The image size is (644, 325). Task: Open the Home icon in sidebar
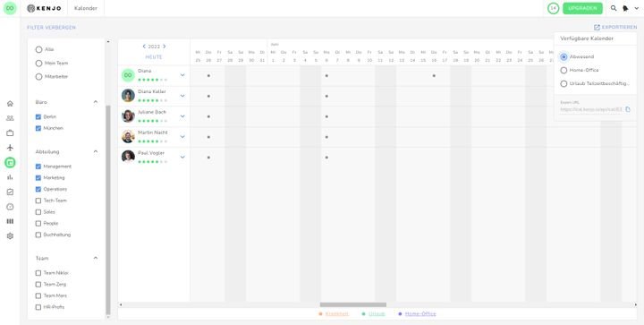point(10,104)
